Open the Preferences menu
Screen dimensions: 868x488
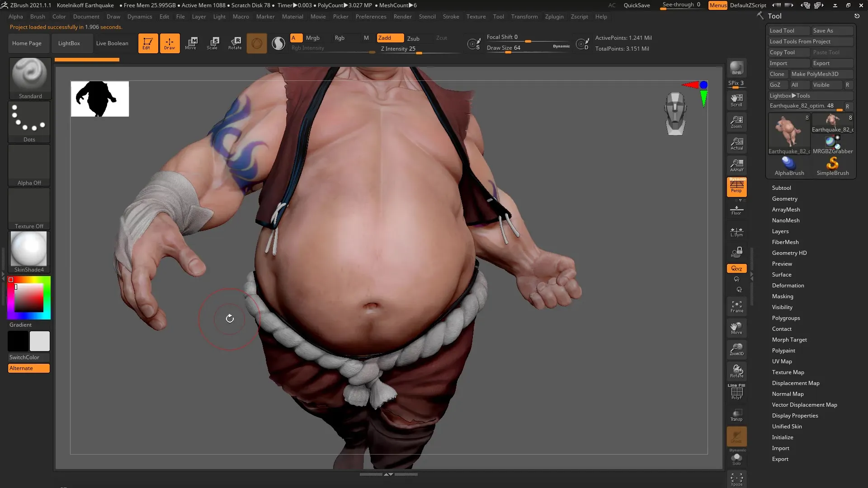click(x=371, y=17)
